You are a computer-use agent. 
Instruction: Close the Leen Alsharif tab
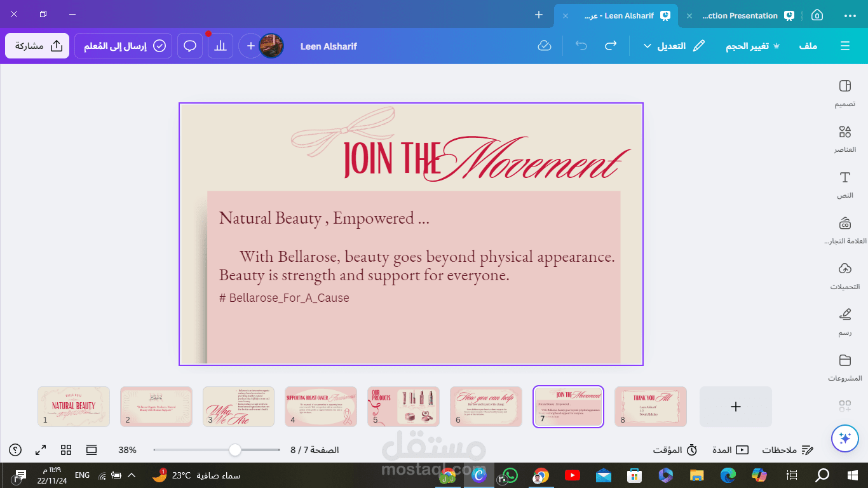click(x=566, y=15)
